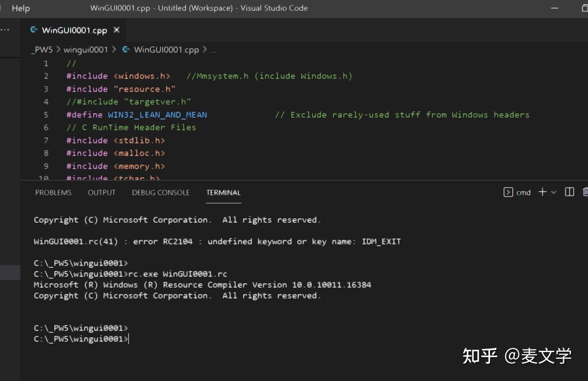The height and width of the screenshot is (381, 588).
Task: Split the terminal using the split icon
Action: [x=569, y=192]
